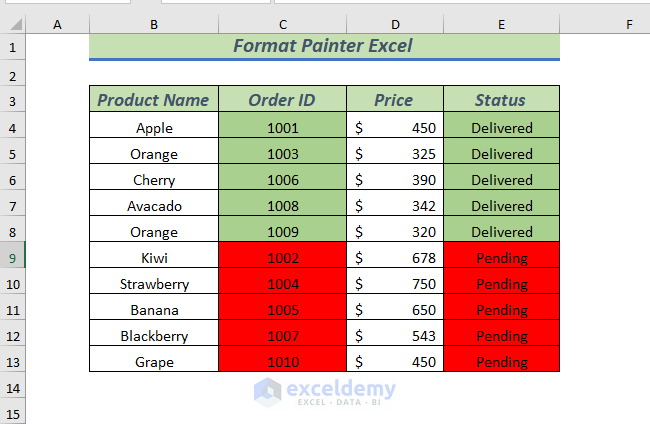Select the column E header
This screenshot has width=650, height=424.
click(501, 23)
